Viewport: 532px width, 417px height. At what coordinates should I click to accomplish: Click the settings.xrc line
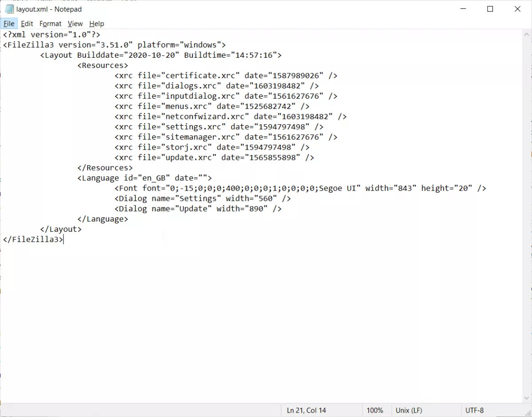click(x=219, y=127)
